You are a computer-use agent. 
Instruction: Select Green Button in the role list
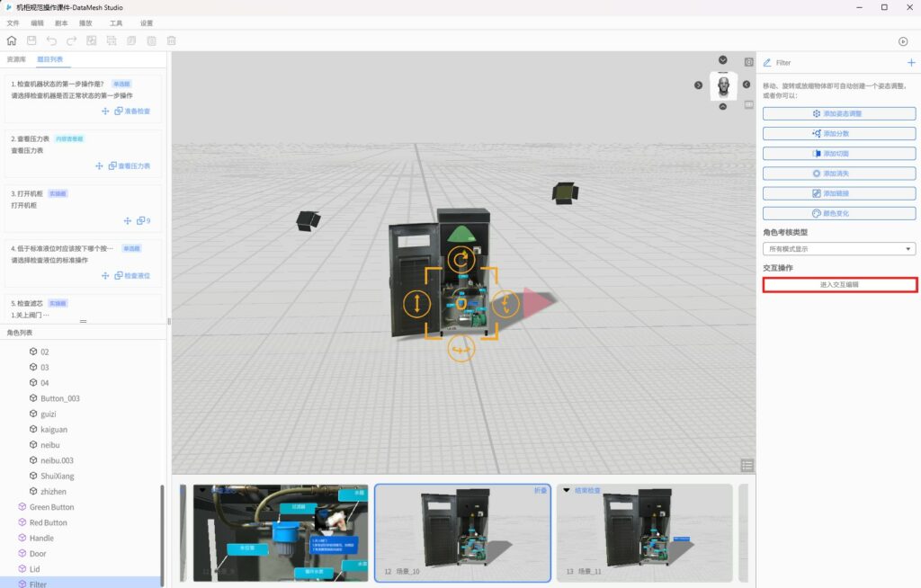(51, 507)
